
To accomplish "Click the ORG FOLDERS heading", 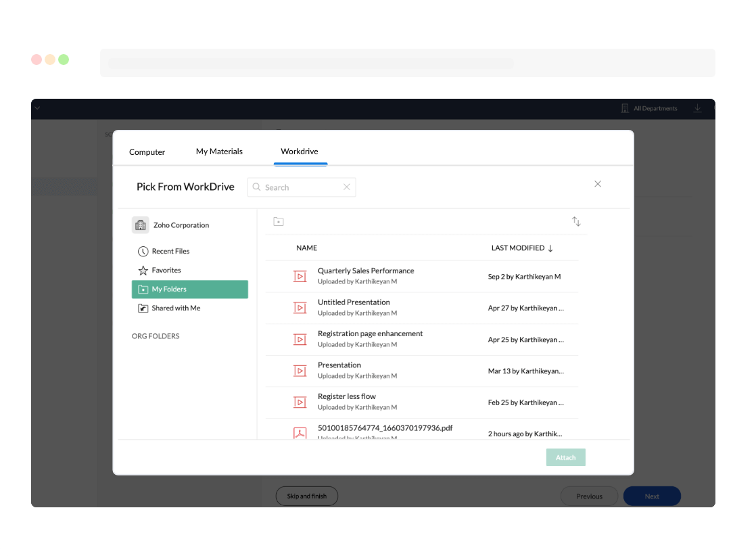I will point(156,336).
